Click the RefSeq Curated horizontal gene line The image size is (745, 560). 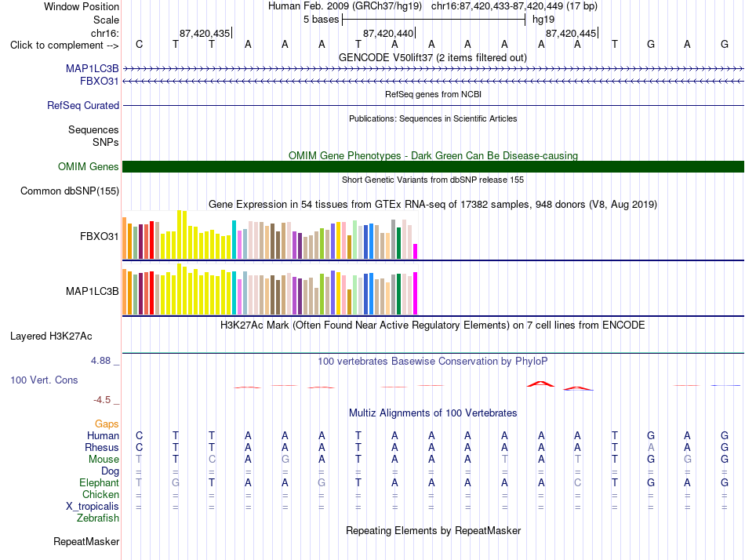pyautogui.click(x=434, y=106)
